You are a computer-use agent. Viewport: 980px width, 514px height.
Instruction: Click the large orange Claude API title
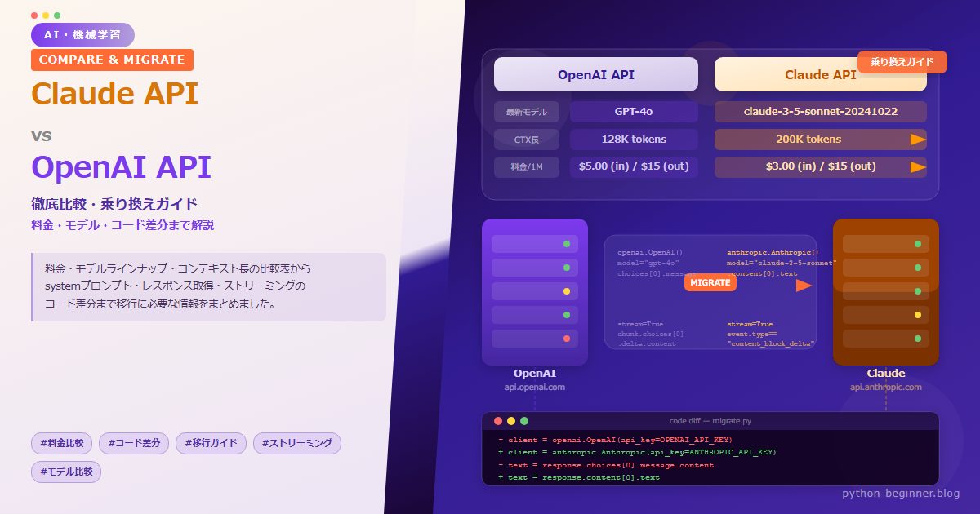(x=114, y=93)
